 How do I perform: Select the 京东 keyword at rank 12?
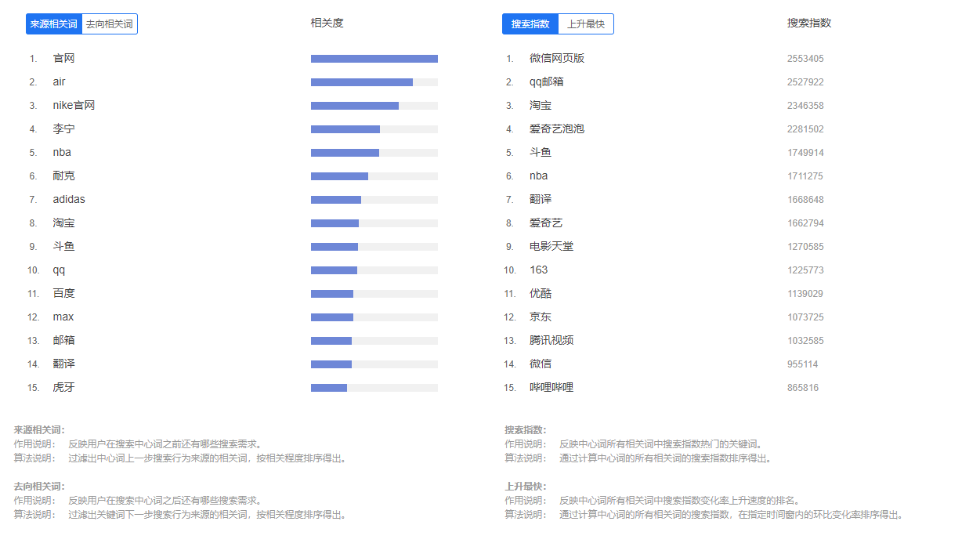point(540,317)
